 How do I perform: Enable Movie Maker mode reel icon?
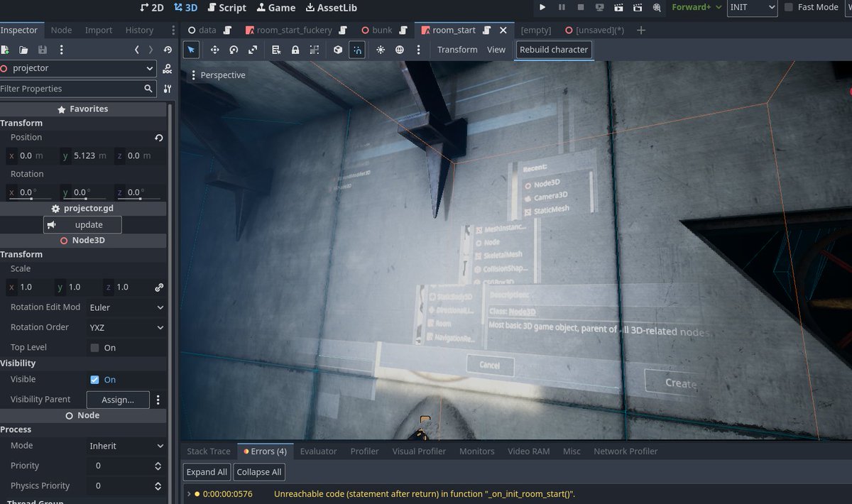[x=657, y=7]
